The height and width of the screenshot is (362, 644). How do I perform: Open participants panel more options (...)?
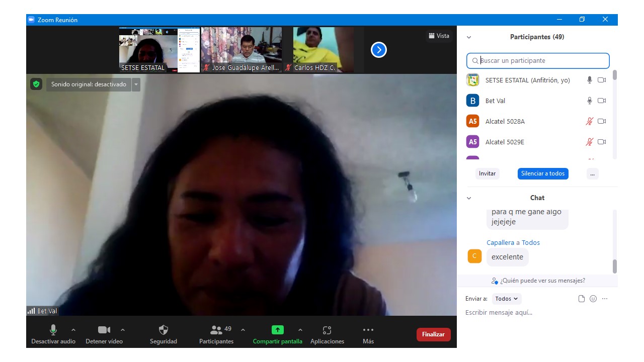[x=592, y=173]
